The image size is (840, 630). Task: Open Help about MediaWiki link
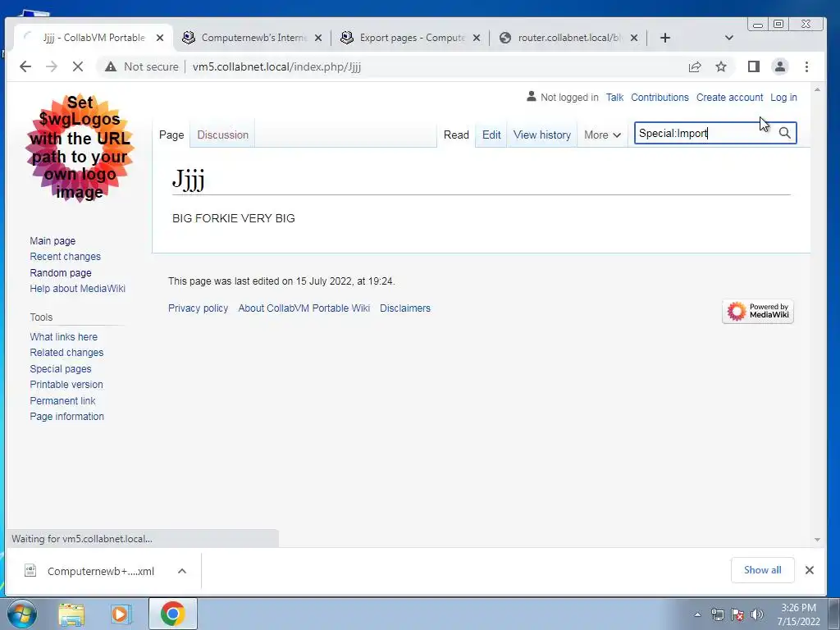pos(78,288)
